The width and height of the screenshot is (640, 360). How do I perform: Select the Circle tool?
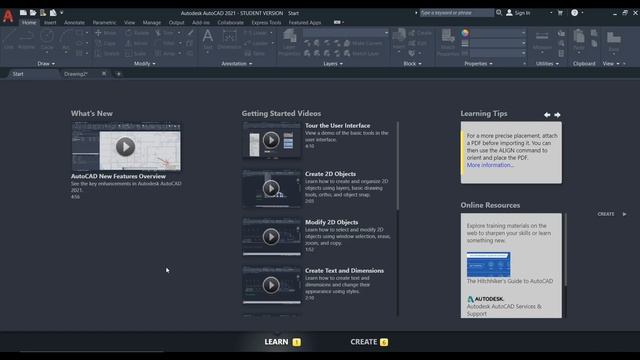tap(47, 40)
